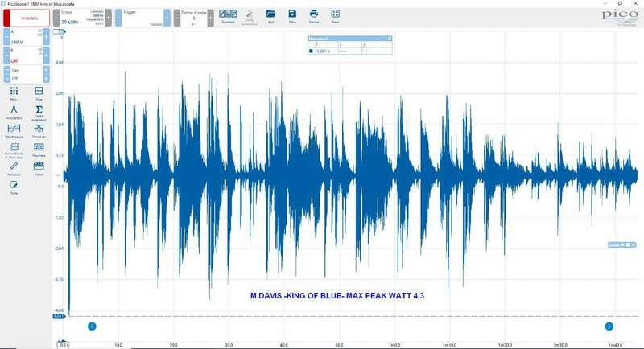Click the Apri open-file folder icon

pos(270,15)
